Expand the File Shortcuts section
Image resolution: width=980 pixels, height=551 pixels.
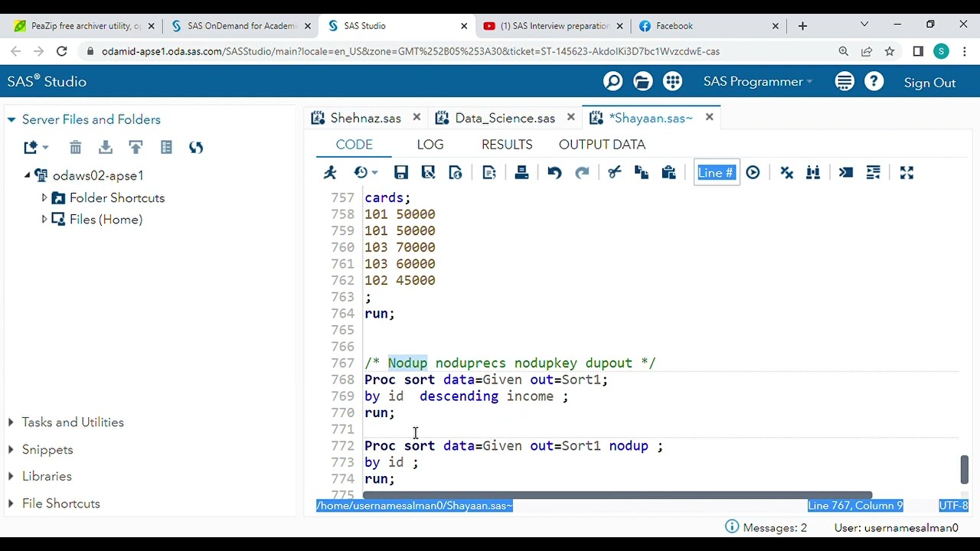[x=11, y=504]
